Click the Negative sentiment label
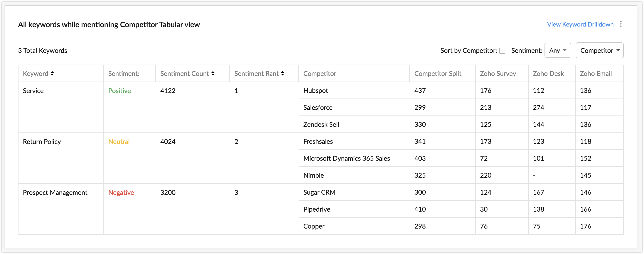 click(121, 192)
